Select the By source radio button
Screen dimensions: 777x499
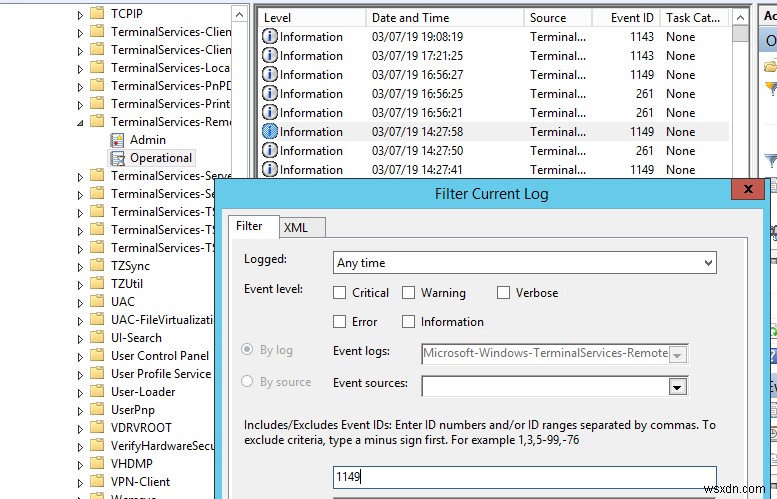pyautogui.click(x=247, y=382)
